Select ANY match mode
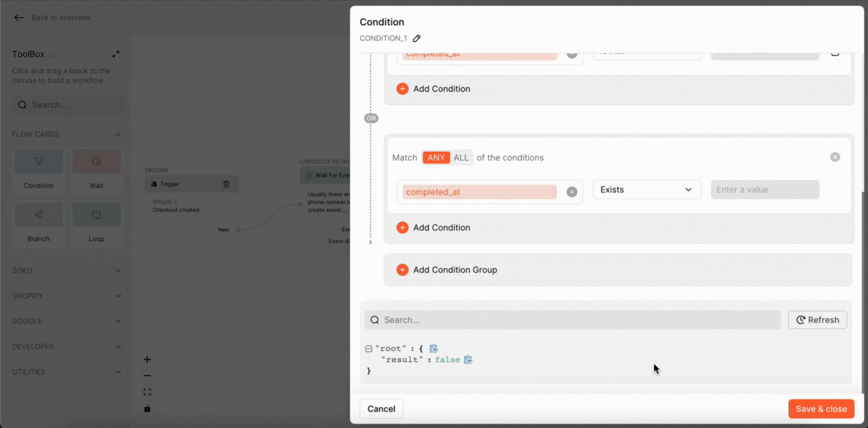This screenshot has width=868, height=428. (x=436, y=157)
